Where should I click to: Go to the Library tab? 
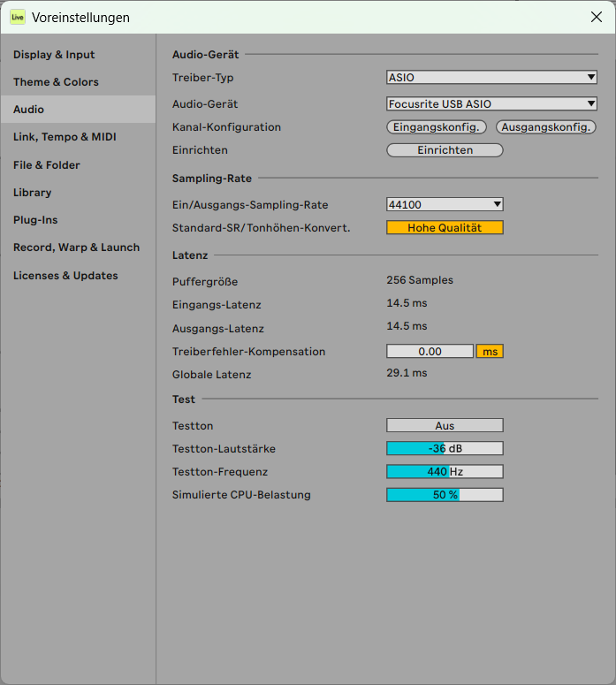click(x=33, y=193)
